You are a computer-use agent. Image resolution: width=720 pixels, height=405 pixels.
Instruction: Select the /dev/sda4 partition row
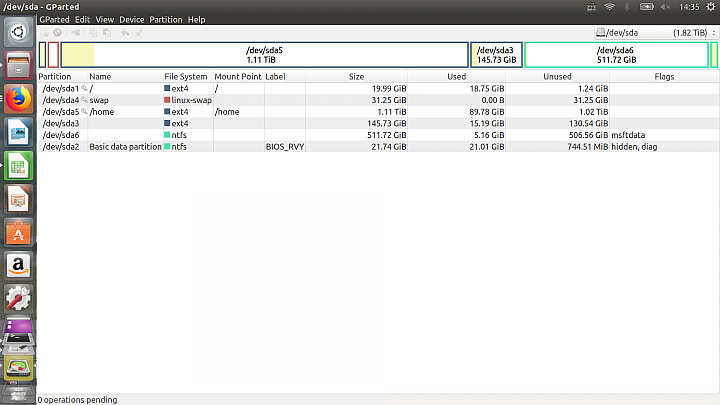coord(378,100)
